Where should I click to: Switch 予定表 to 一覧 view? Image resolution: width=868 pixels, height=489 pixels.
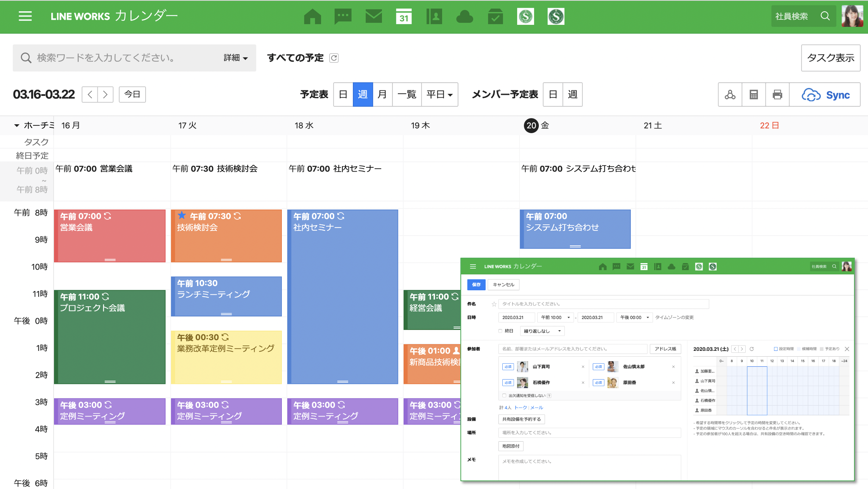point(407,94)
